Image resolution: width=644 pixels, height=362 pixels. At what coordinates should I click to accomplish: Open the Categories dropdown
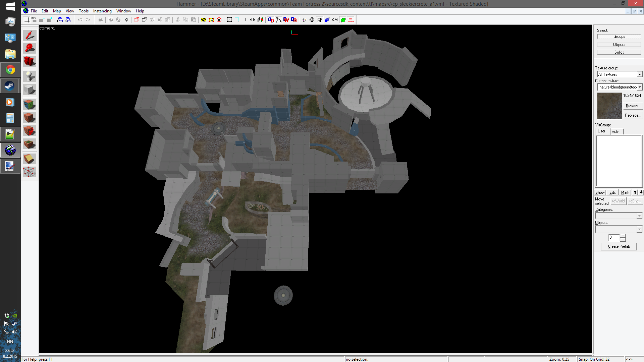pyautogui.click(x=639, y=216)
